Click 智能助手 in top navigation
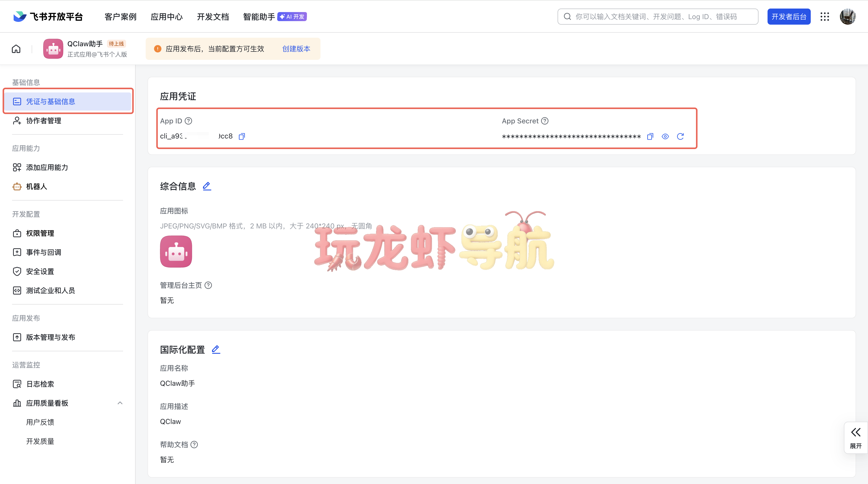 coord(259,17)
